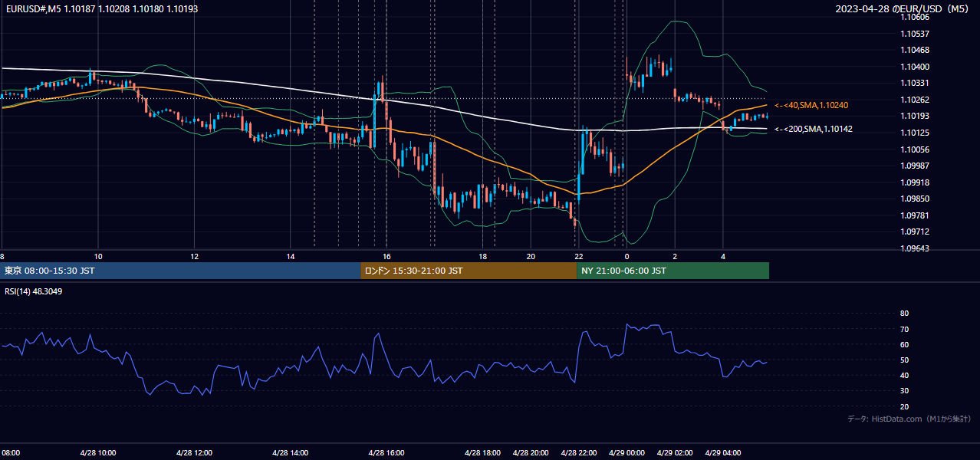Viewport: 980px width, 460px height.
Task: Click RSI scale level 60
Action: (904, 344)
